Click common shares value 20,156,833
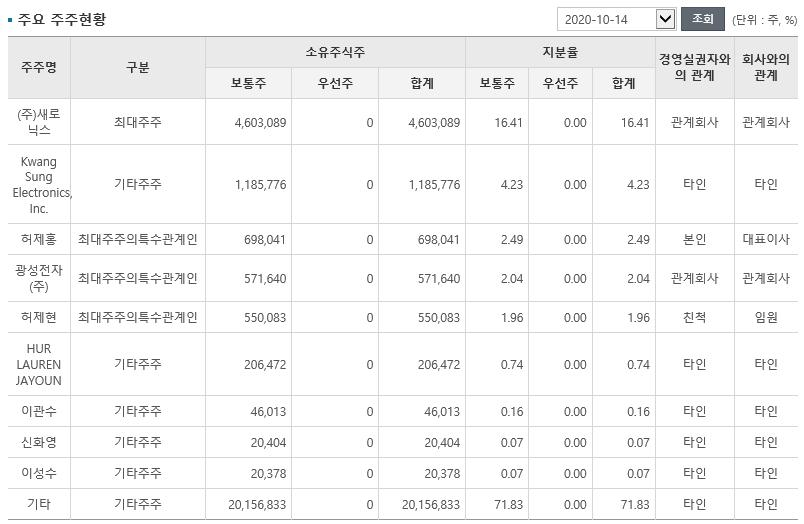Screen dimensions: 804x524 click(257, 505)
